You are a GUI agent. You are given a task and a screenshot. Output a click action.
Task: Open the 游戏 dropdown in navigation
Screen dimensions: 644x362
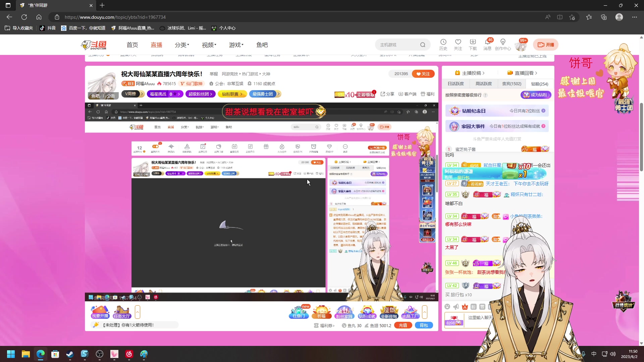click(x=236, y=45)
